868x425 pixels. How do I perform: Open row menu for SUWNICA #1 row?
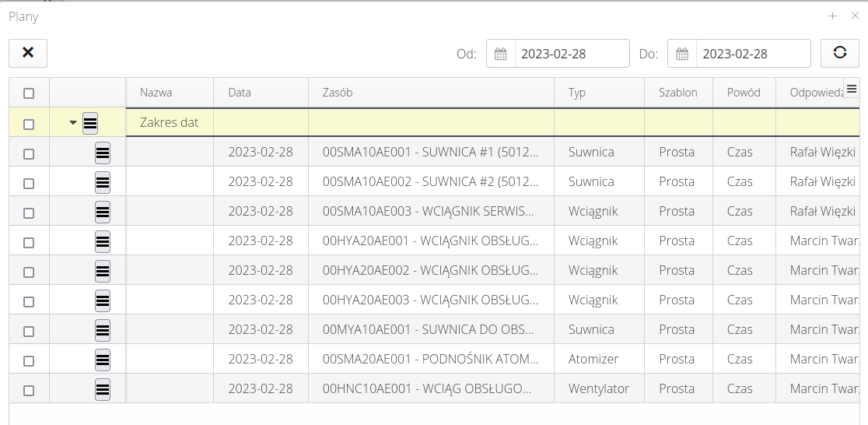pyautogui.click(x=102, y=153)
